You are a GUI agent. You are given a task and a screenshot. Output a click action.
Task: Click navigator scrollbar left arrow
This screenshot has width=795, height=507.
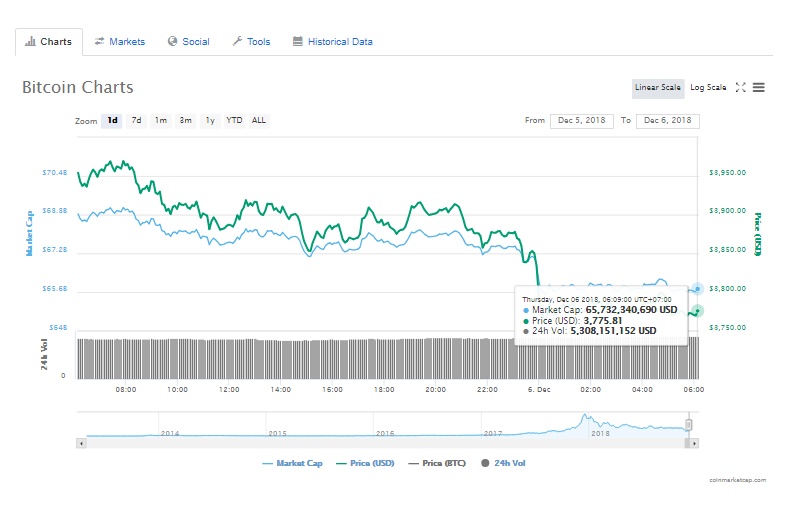click(81, 443)
